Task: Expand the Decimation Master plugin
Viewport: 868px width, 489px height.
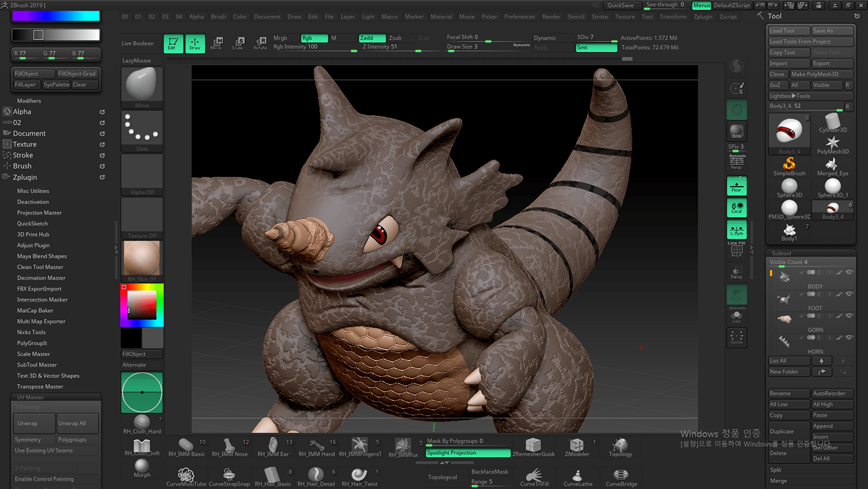Action: (x=41, y=278)
